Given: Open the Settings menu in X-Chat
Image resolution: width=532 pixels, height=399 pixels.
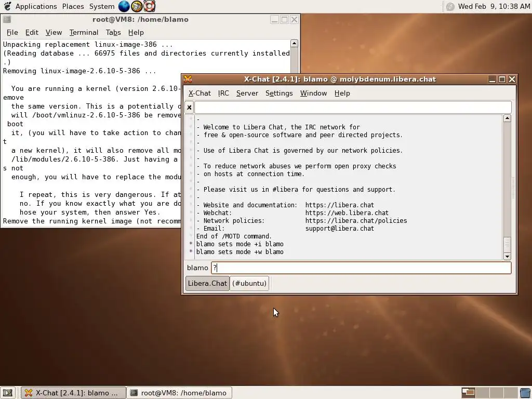Looking at the screenshot, I should [279, 94].
